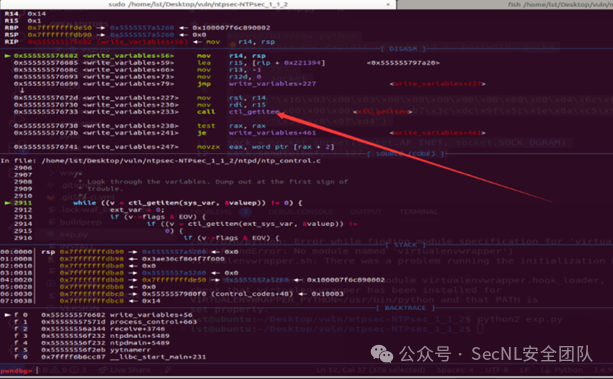Image resolution: width=613 pixels, height=379 pixels.
Task: Select disasm line write_variables+238 test rax, rax
Action: [x=140, y=126]
